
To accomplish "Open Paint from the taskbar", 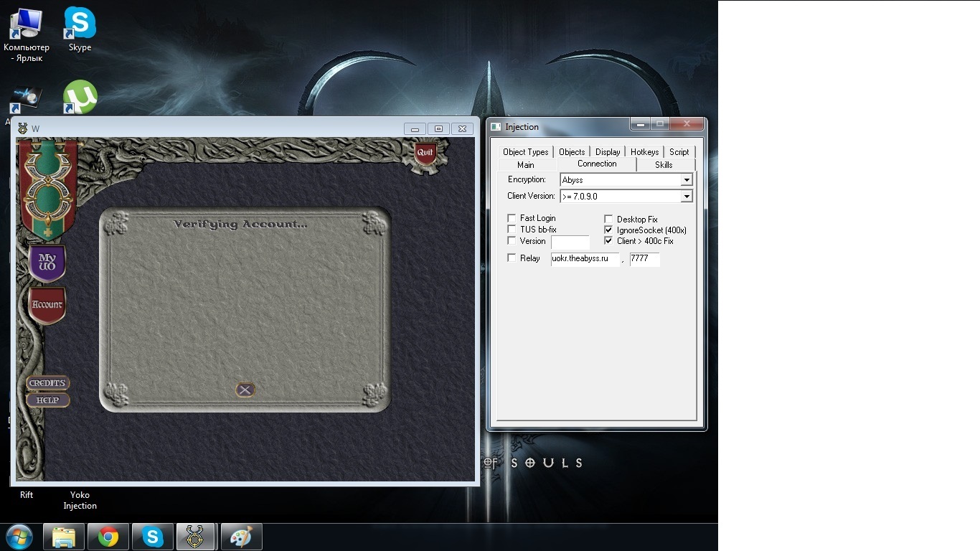I will click(241, 537).
